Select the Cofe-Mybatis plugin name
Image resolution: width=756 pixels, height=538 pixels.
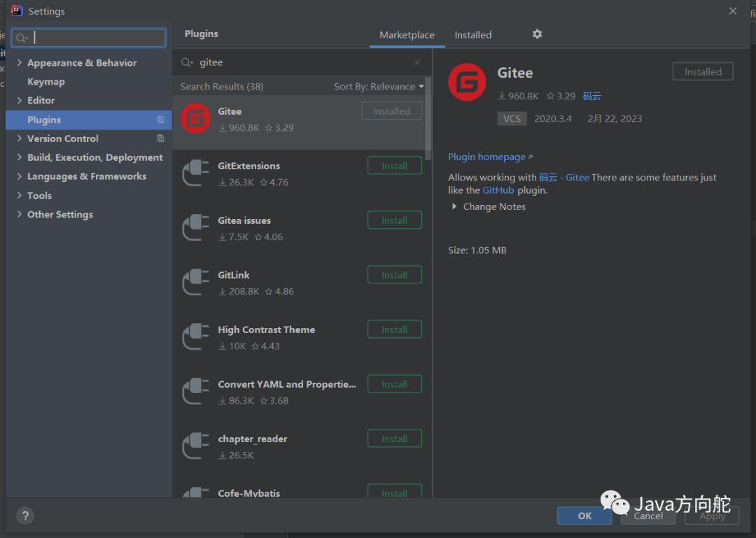248,493
